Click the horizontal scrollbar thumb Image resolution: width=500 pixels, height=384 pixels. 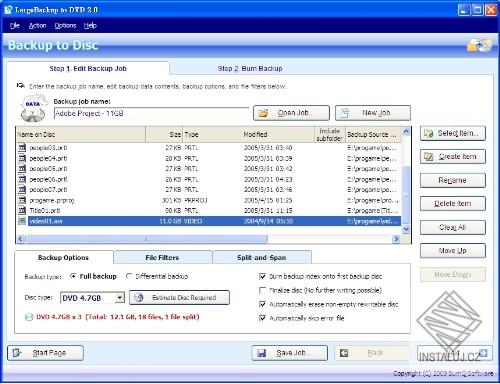[147, 239]
